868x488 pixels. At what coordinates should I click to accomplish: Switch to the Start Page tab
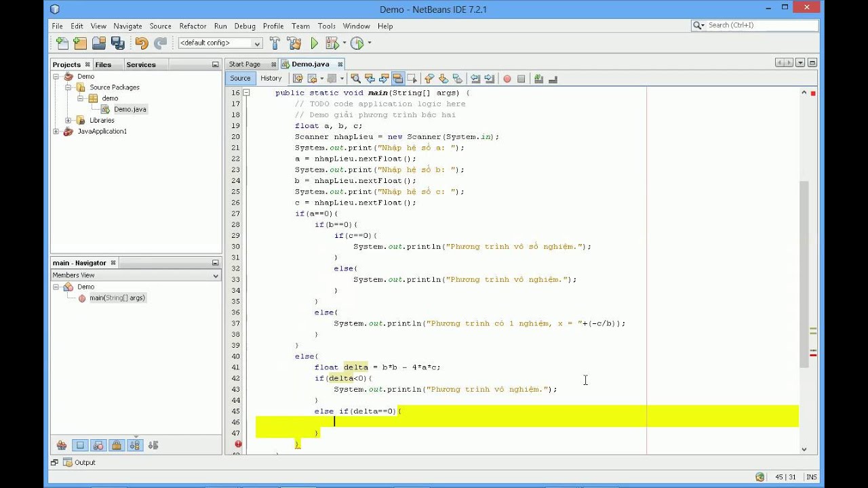pyautogui.click(x=244, y=64)
